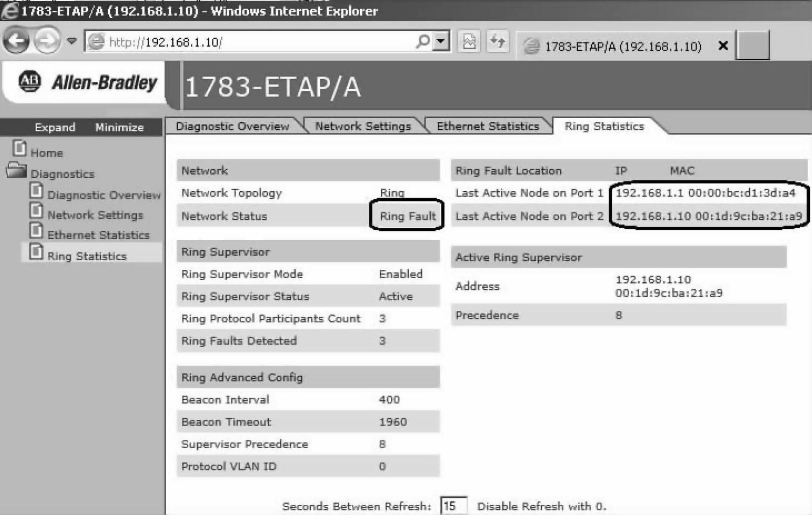Click the Supervisor Precedence label
Image resolution: width=812 pixels, height=515 pixels.
(245, 444)
